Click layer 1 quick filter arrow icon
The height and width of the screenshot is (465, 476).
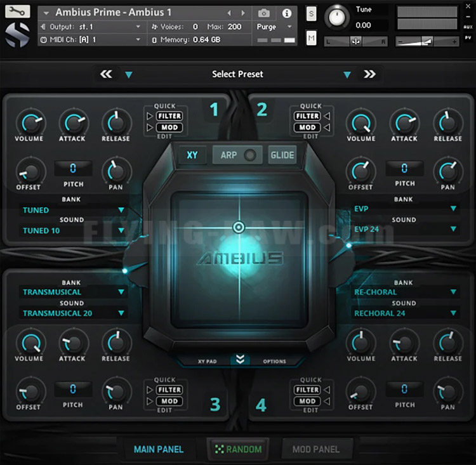[x=150, y=116]
